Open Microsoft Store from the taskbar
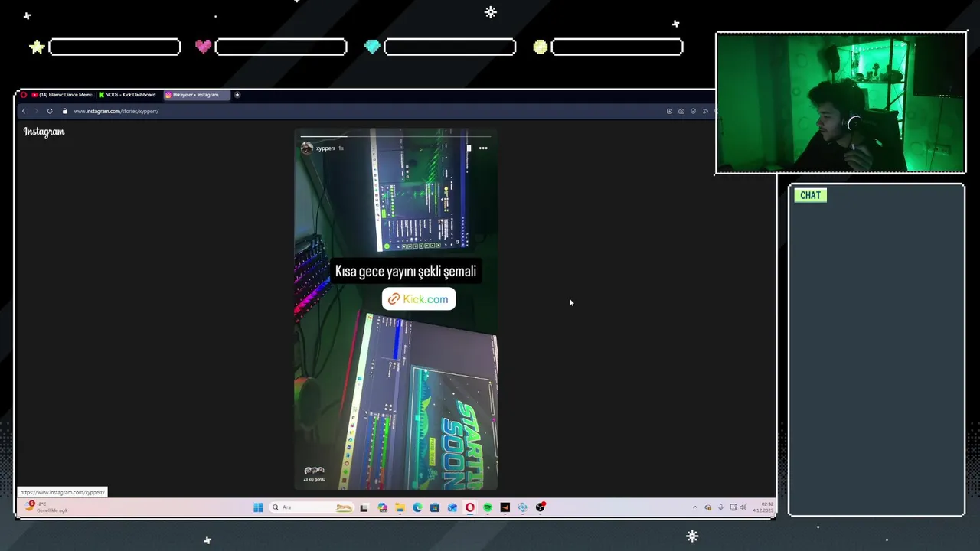 (435, 507)
